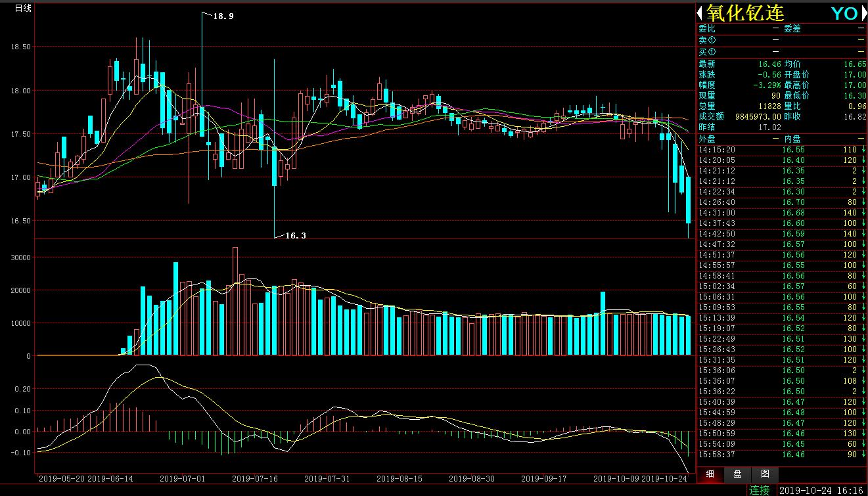Click the 卖① ask row
Image resolution: width=868 pixels, height=496 pixels.
pos(782,41)
